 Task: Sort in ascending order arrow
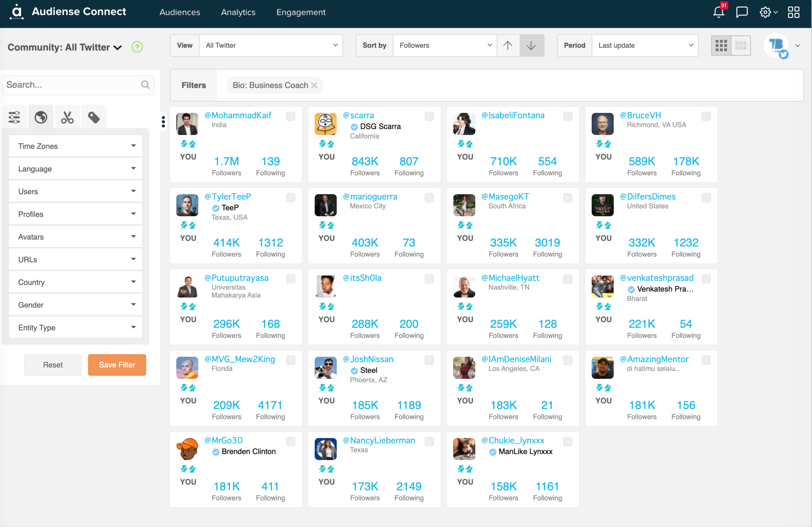[508, 45]
